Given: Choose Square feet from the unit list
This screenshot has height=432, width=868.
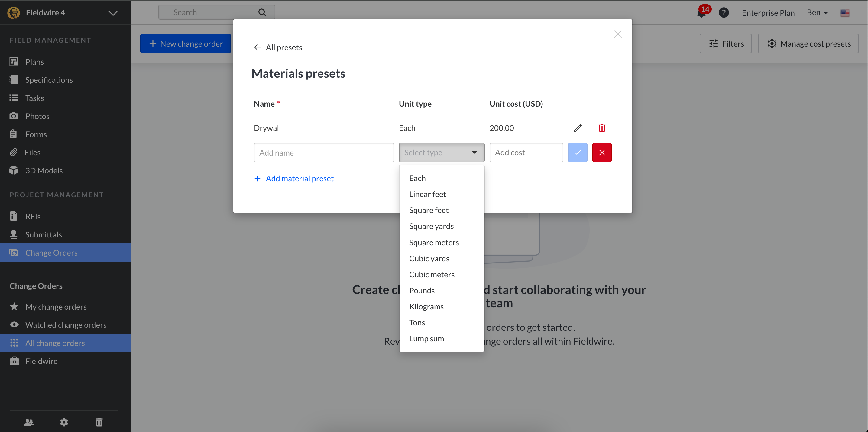Looking at the screenshot, I should 429,210.
